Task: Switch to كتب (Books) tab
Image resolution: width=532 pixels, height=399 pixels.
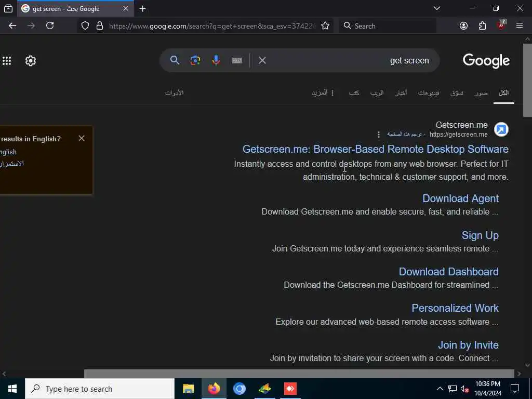Action: tap(354, 92)
